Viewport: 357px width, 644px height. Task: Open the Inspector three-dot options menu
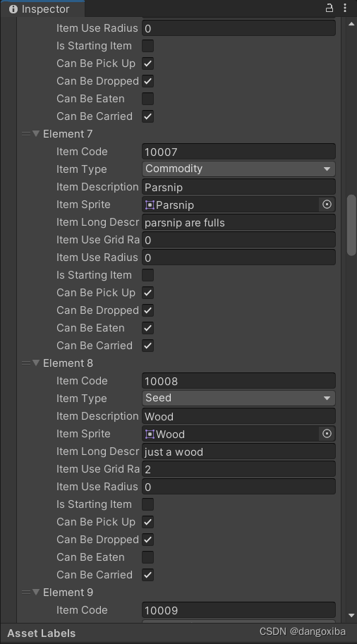[345, 8]
